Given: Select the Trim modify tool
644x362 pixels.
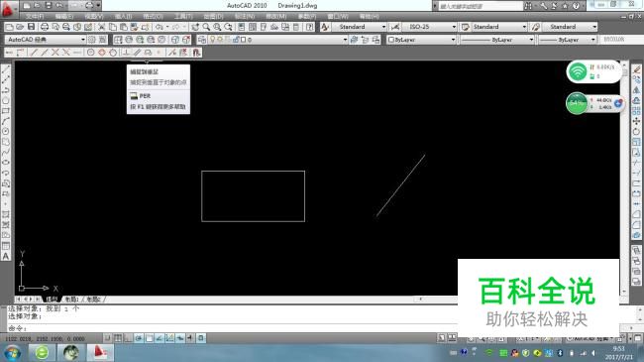Looking at the screenshot, I should pyautogui.click(x=636, y=163).
